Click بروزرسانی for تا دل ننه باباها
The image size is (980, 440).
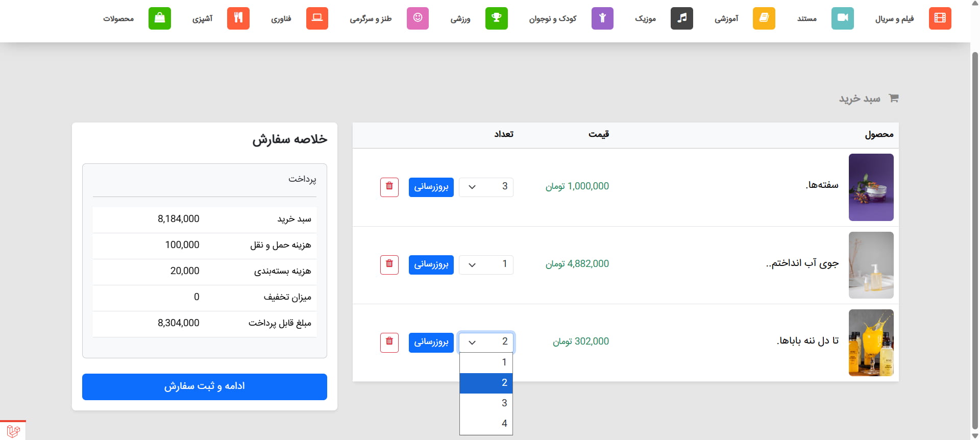click(x=431, y=342)
